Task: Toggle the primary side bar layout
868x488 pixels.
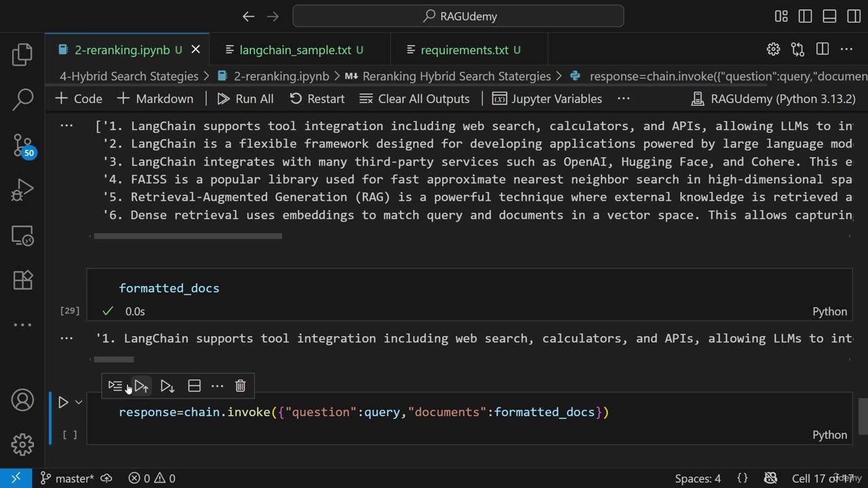Action: pos(805,16)
